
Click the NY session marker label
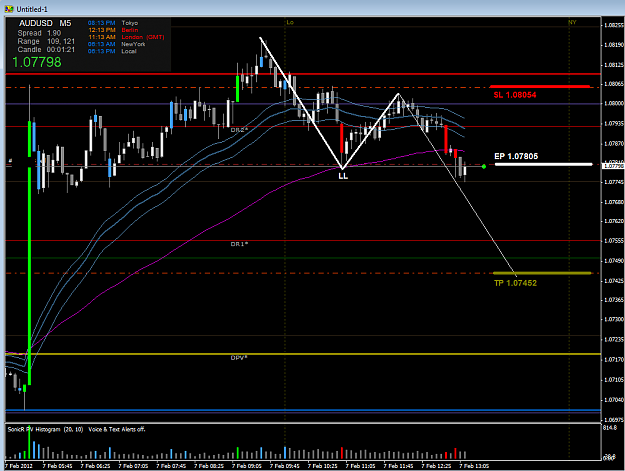point(572,22)
